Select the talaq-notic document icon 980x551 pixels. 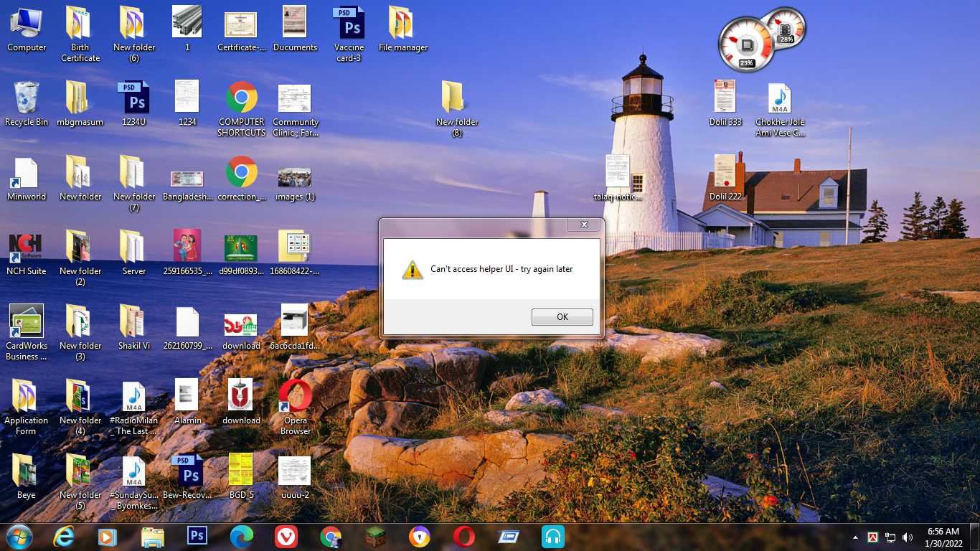(x=618, y=178)
